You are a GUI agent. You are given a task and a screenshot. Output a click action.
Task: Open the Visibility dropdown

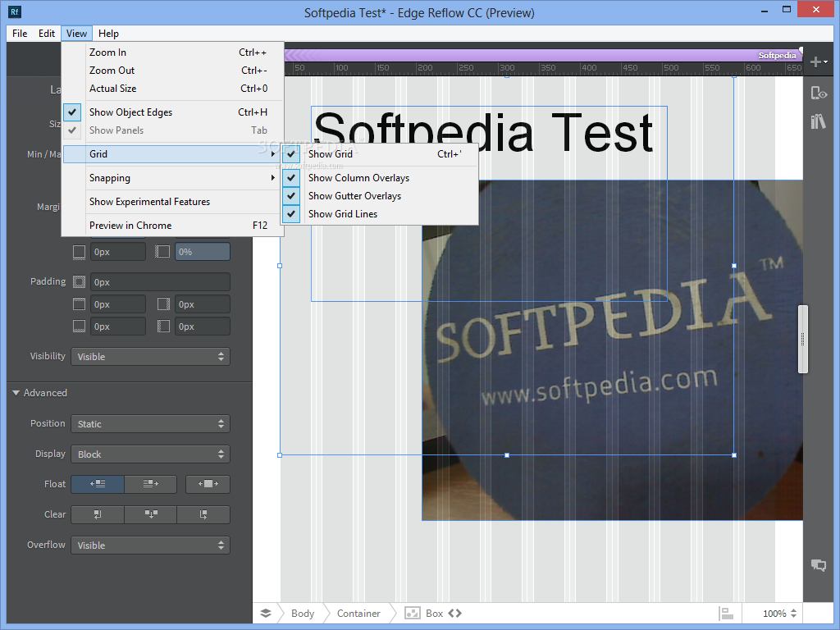(x=151, y=357)
